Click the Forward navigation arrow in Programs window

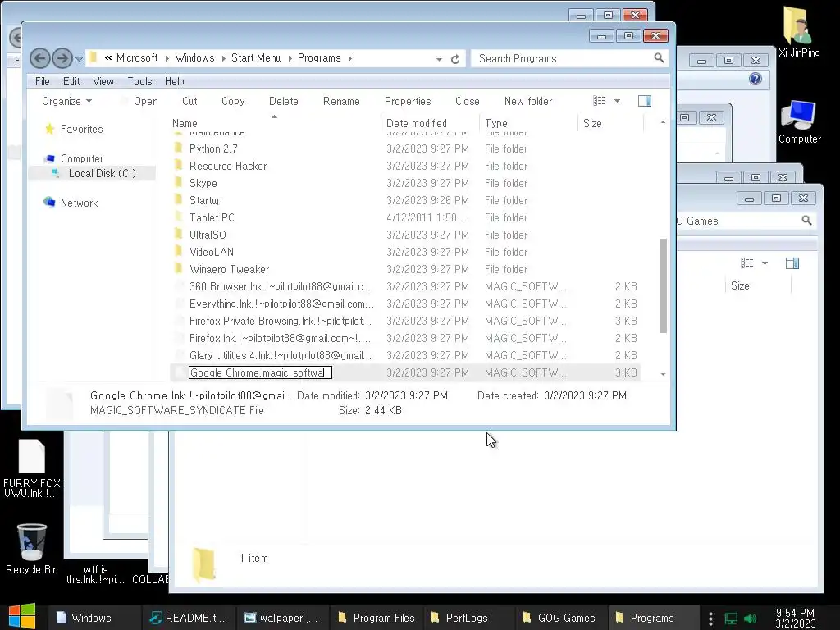(x=62, y=58)
